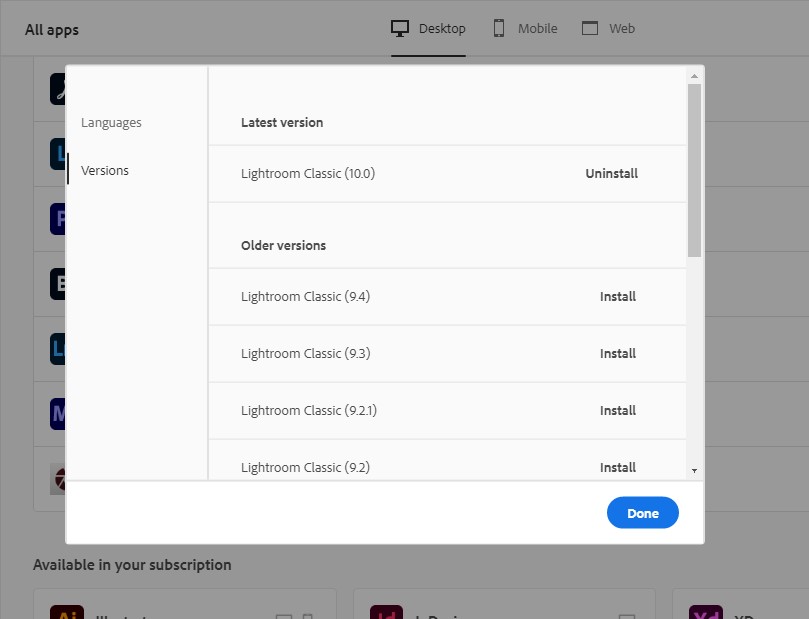Switch to the Web tab
The width and height of the screenshot is (809, 619).
tap(608, 28)
